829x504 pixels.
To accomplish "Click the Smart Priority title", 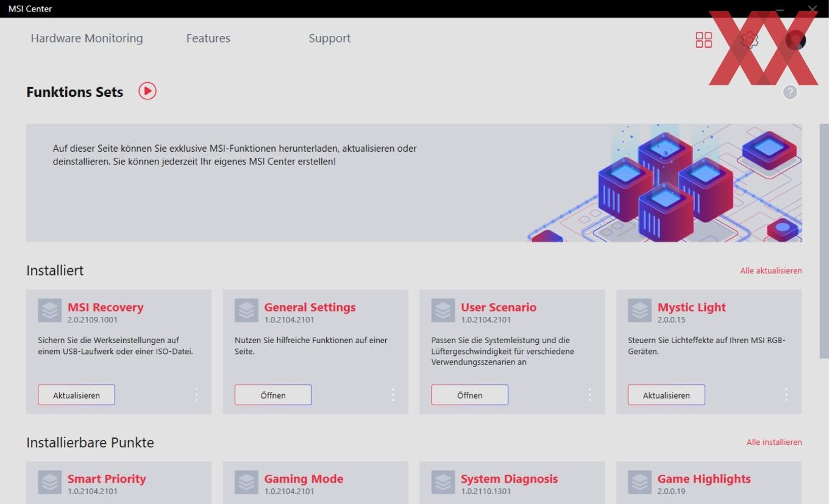I will click(107, 479).
